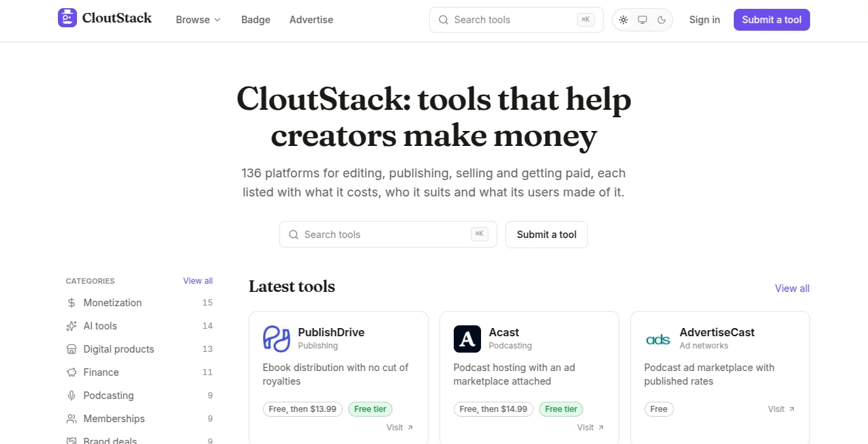Screen dimensions: 868x444
Task: Click the Memberships people icon
Action: click(x=72, y=419)
